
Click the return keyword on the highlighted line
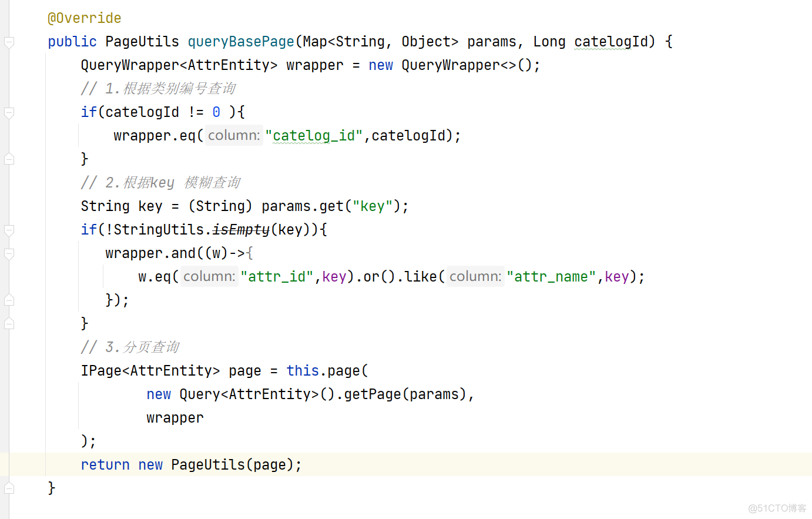tap(105, 465)
